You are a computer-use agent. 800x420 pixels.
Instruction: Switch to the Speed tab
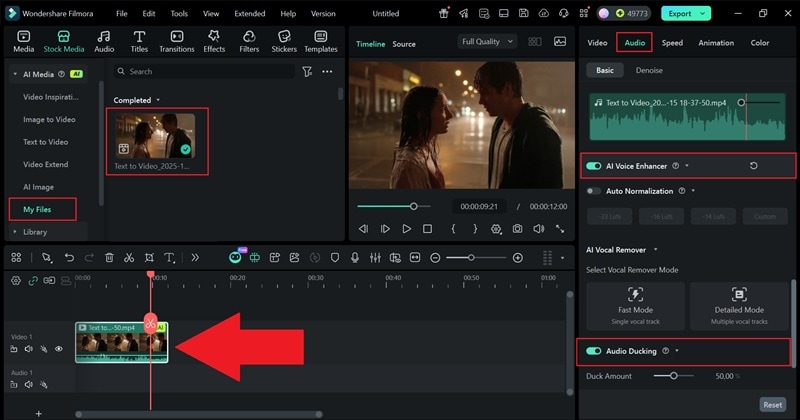[672, 43]
